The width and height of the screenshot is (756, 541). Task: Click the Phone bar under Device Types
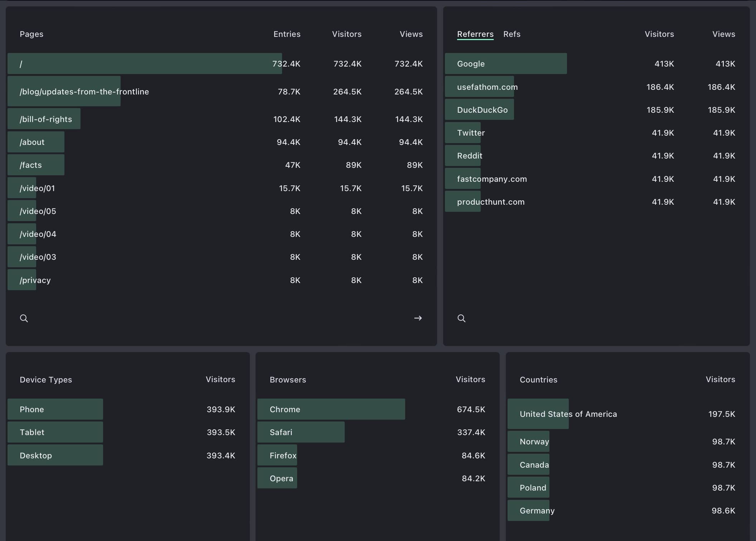click(x=55, y=409)
